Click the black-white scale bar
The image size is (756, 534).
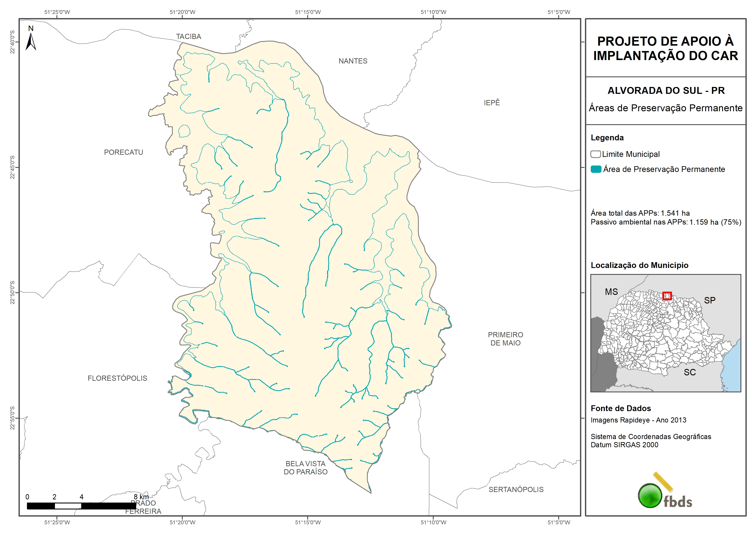[x=81, y=506]
